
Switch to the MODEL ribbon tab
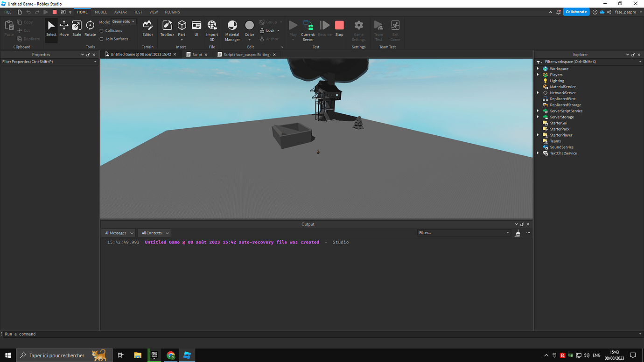[x=101, y=12]
